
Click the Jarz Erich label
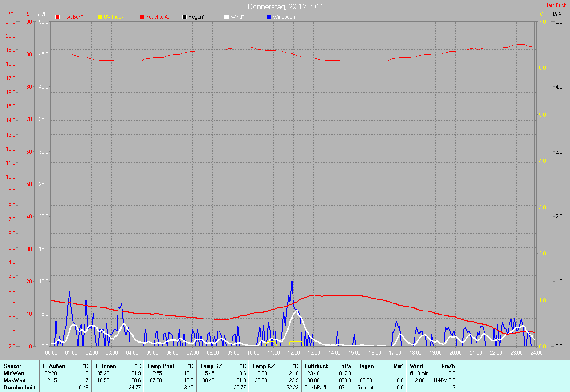(x=556, y=5)
